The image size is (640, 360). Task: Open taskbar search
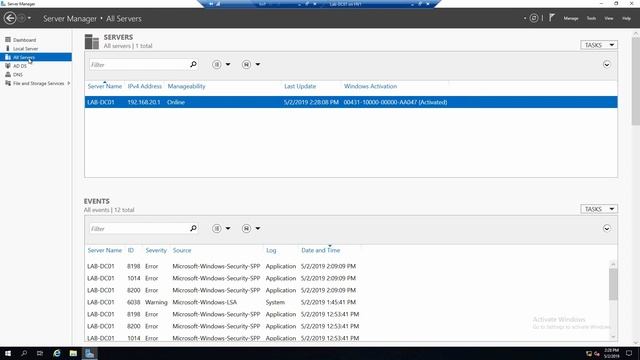pyautogui.click(x=24, y=353)
